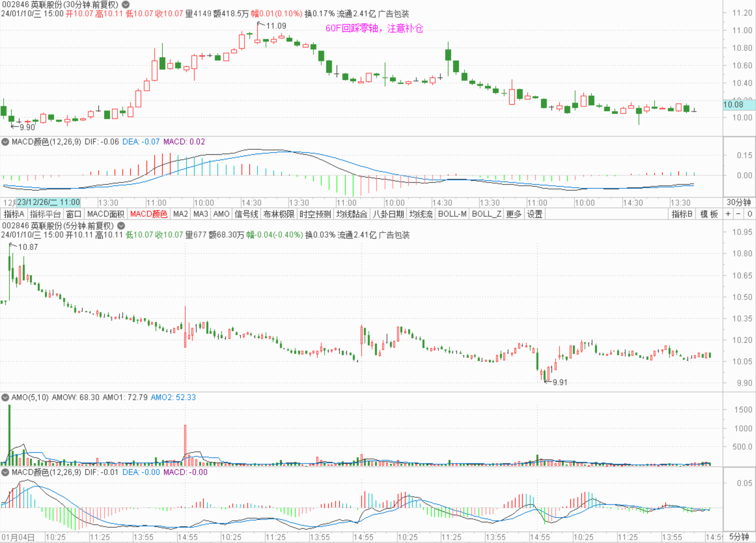756x543 pixels.
Task: Click the 10.87 high marker on 5-minute chart
Action: [x=28, y=247]
